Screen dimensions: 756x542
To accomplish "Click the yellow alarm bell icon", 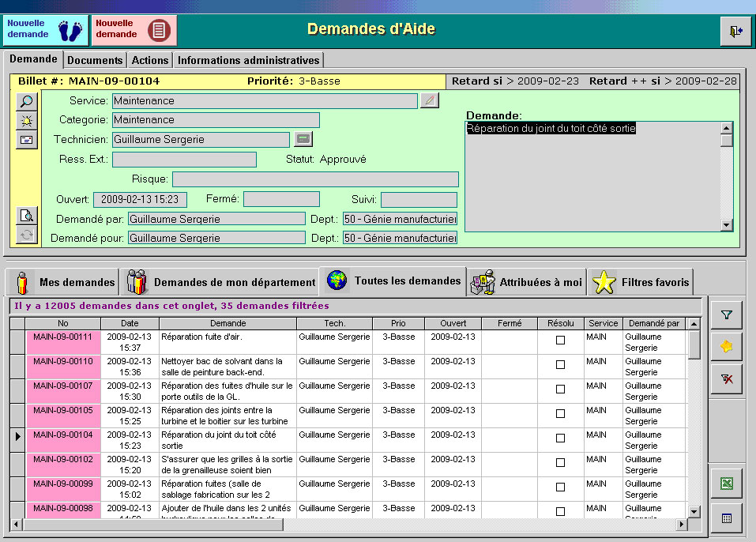I will click(x=27, y=121).
